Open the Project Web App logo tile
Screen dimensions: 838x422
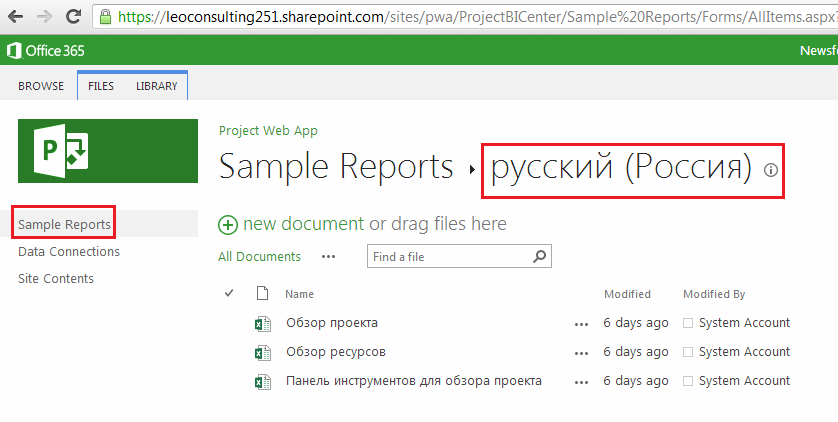[x=108, y=151]
